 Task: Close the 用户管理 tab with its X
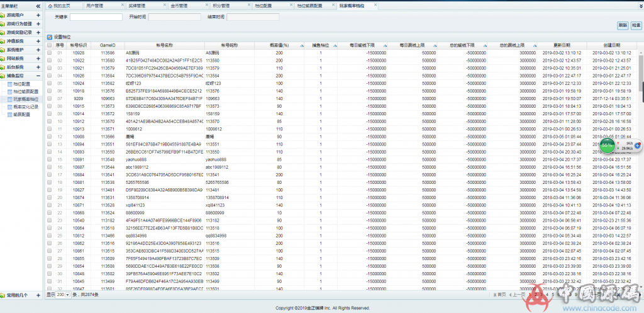pos(123,5)
